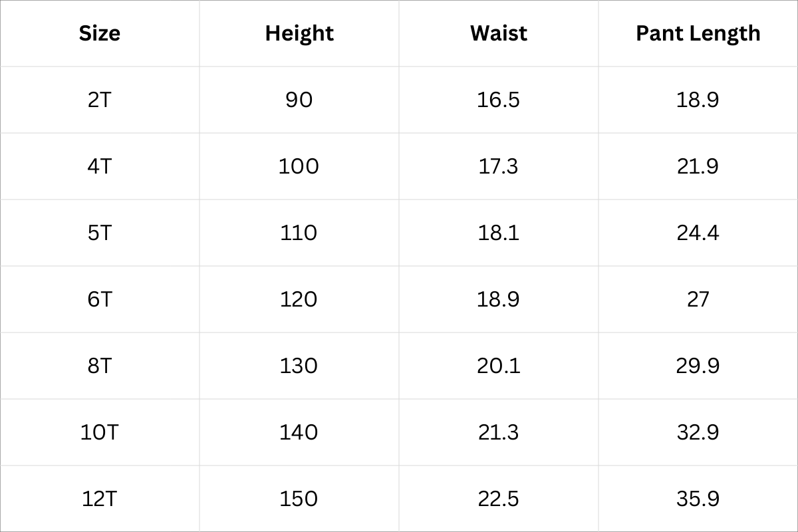798x532 pixels.
Task: Select the height value 120
Action: pyautogui.click(x=299, y=299)
